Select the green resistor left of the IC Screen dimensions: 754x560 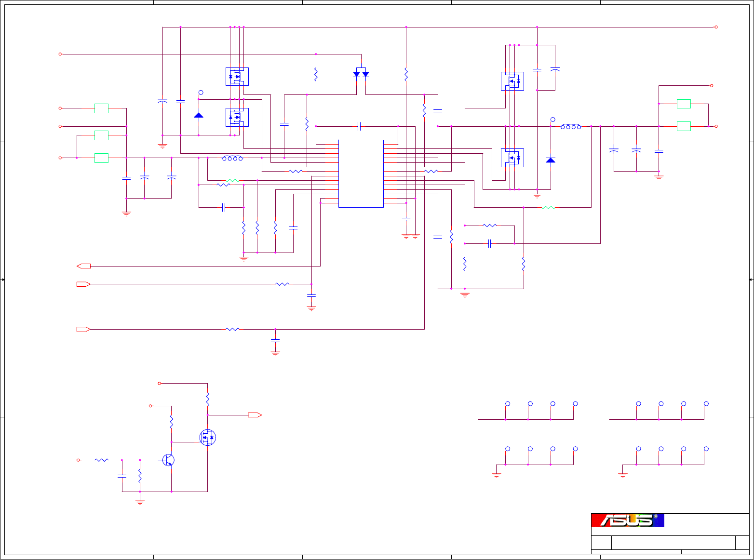click(x=232, y=180)
